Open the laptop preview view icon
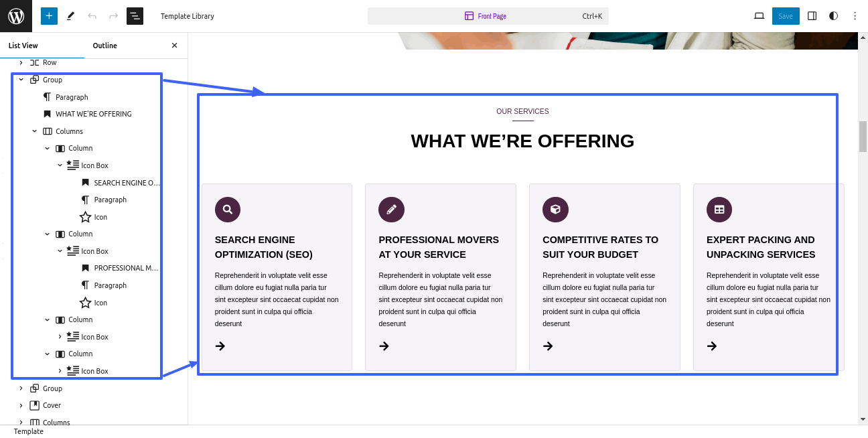This screenshot has width=868, height=438. tap(759, 16)
